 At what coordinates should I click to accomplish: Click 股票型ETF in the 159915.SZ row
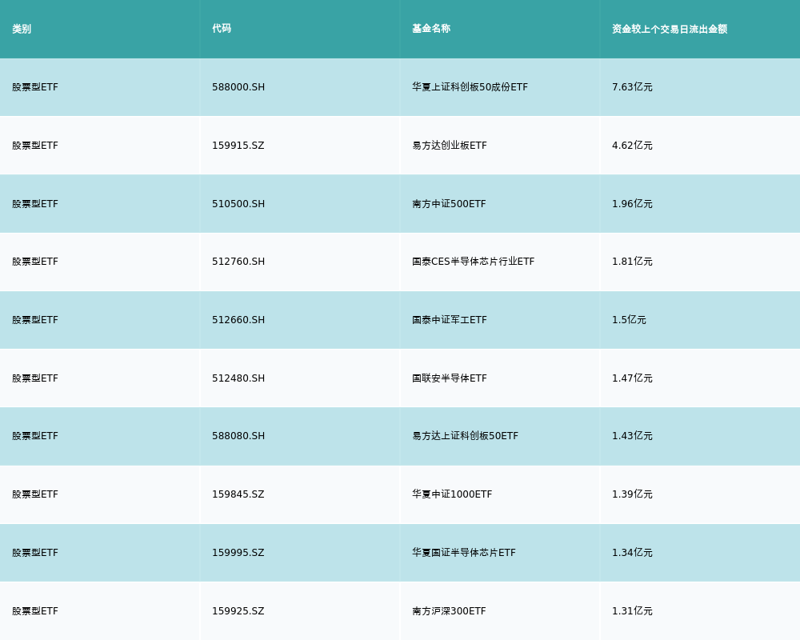(35, 145)
